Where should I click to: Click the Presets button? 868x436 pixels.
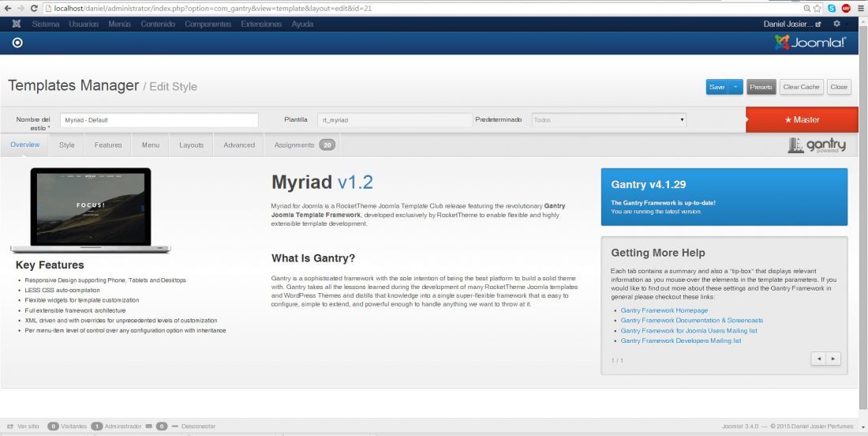pos(761,87)
